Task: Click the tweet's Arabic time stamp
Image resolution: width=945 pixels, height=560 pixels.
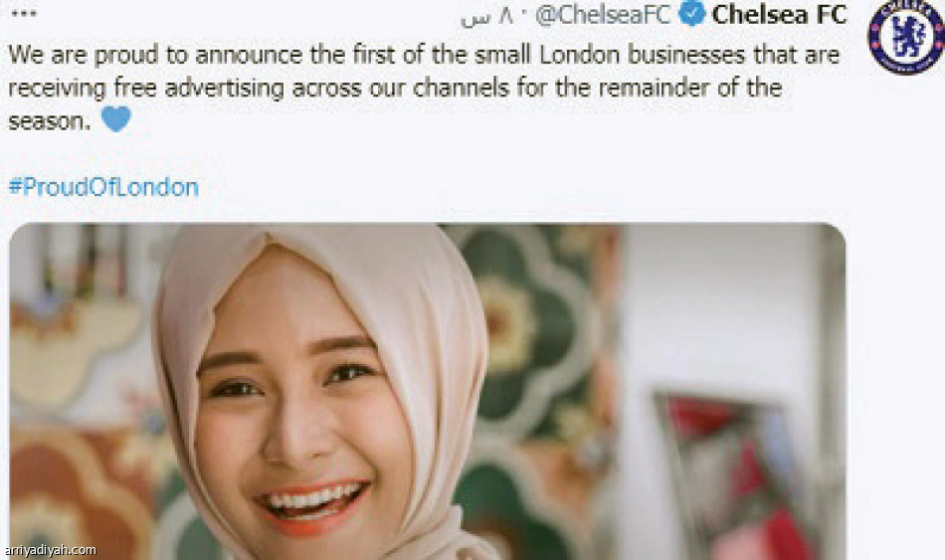Action: pos(487,17)
